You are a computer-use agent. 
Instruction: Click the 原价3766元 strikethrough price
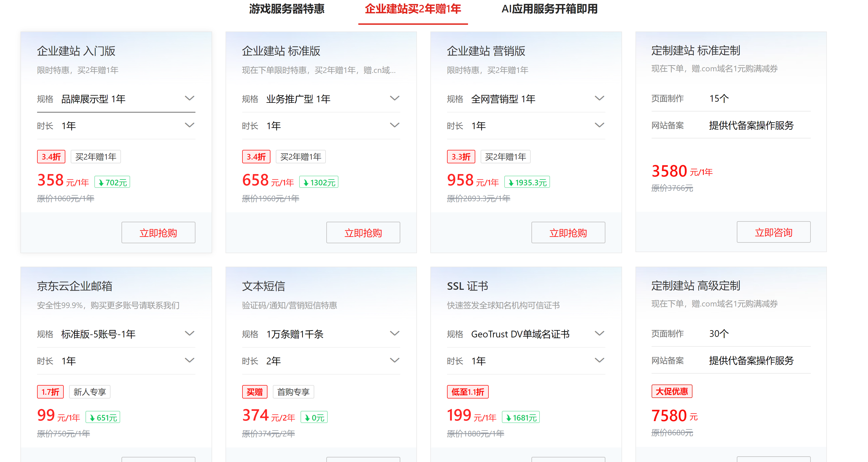672,188
